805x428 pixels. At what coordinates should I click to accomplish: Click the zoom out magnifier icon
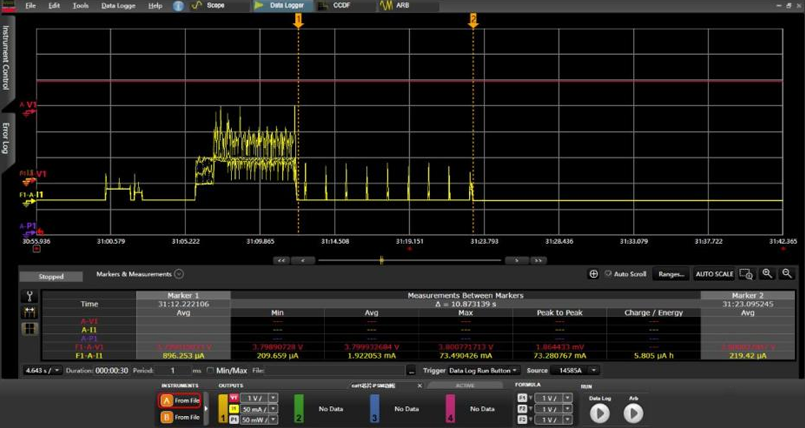coord(787,274)
